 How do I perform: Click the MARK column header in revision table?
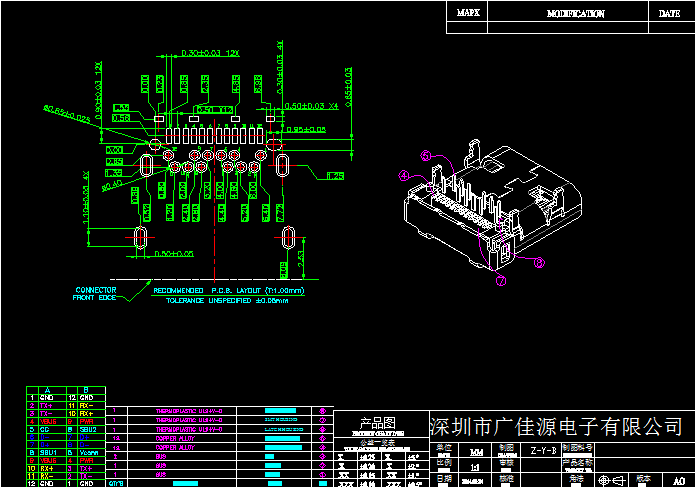pos(468,13)
